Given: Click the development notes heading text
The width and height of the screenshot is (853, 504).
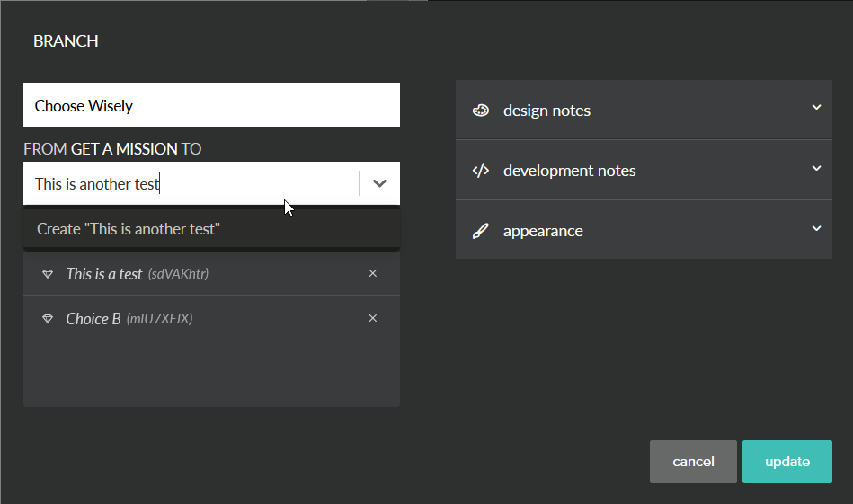Looking at the screenshot, I should (570, 171).
